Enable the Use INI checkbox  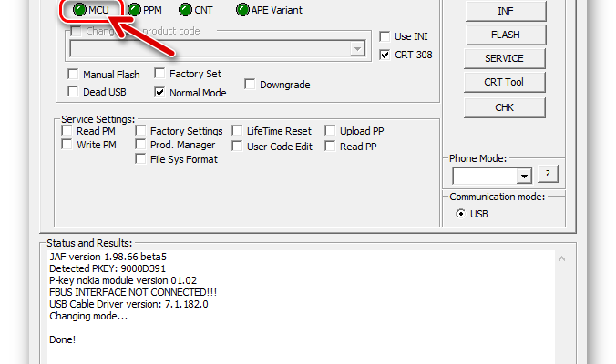pos(385,36)
